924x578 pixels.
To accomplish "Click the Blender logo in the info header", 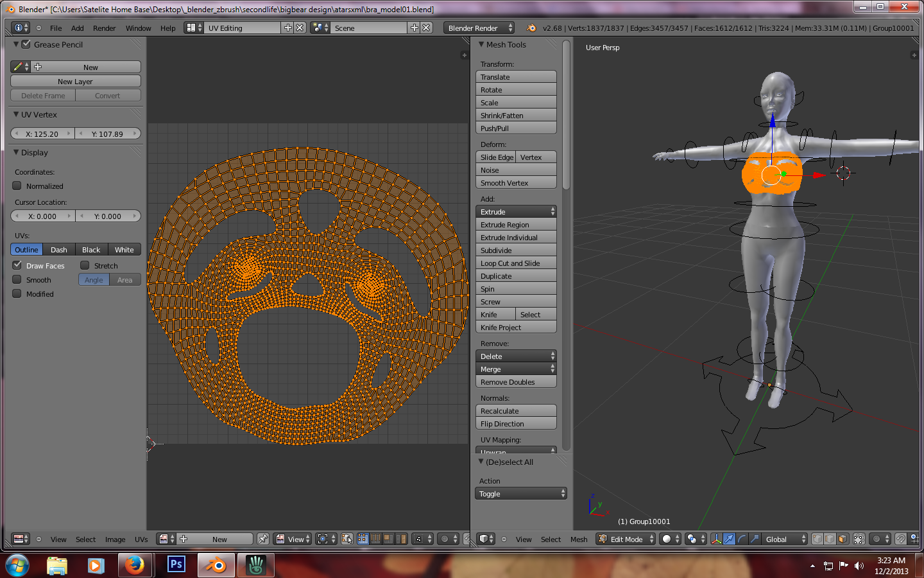I will coord(531,28).
